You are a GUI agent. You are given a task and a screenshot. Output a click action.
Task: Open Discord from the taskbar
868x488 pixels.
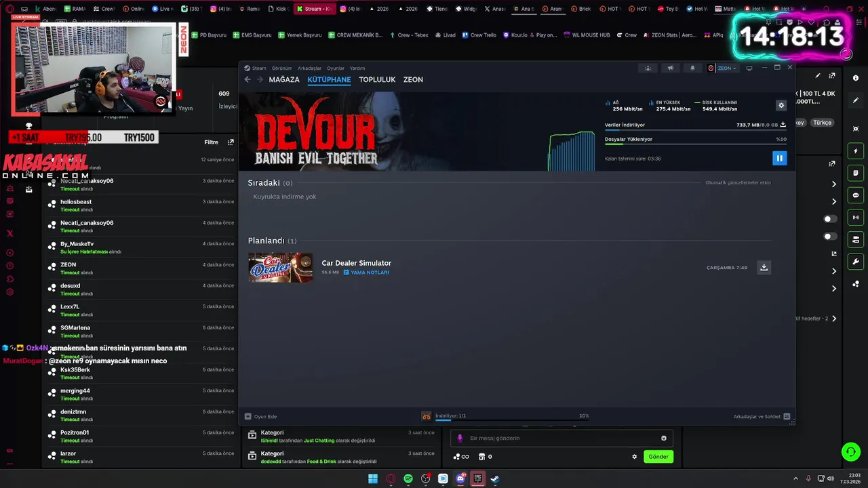click(x=460, y=479)
